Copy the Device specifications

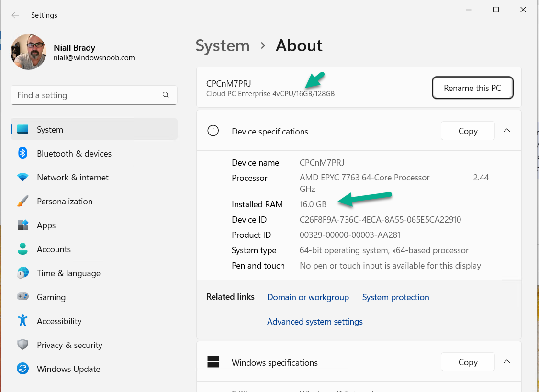(468, 131)
